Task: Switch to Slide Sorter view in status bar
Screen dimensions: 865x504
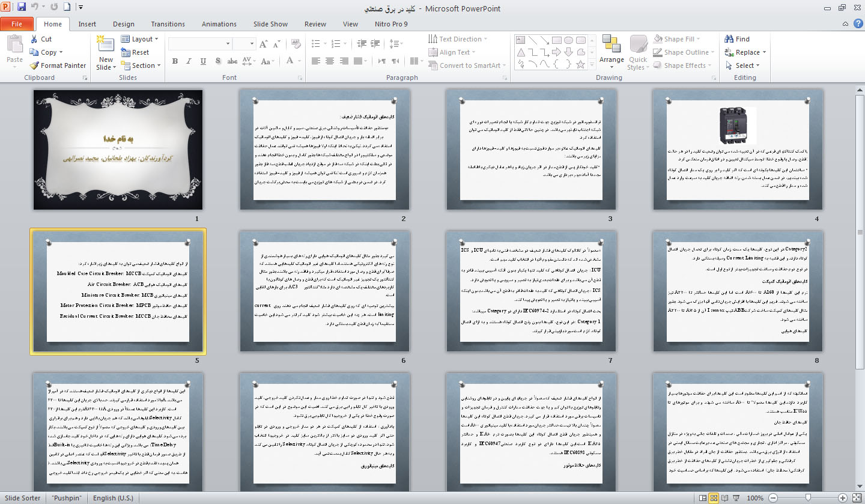Action: click(x=714, y=498)
